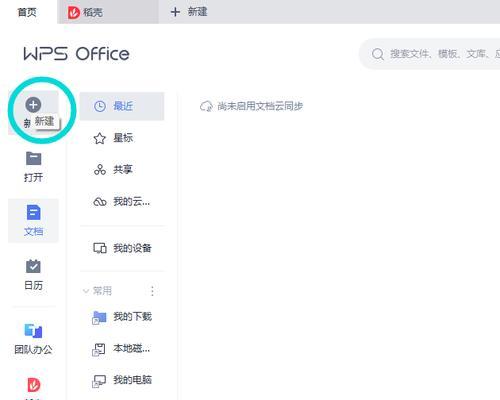Image resolution: width=500 pixels, height=400 pixels.
Task: Click the + 新建 tab button
Action: (x=189, y=12)
